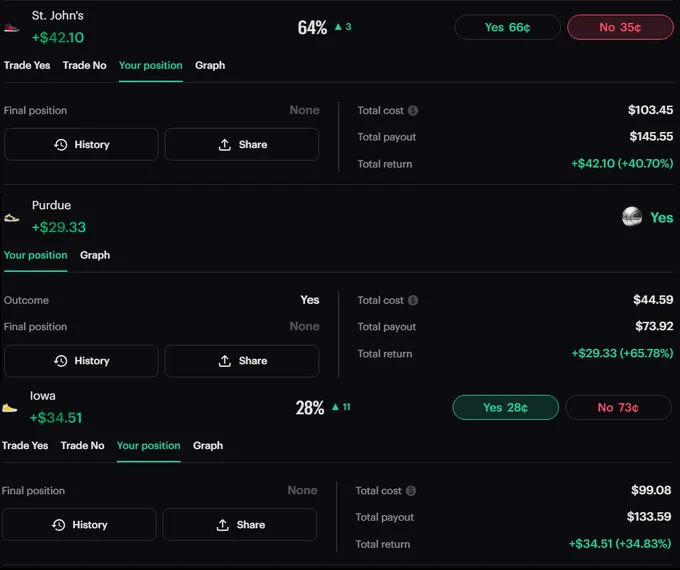This screenshot has width=680, height=570.
Task: Click Total cost info icon in Purdue section
Action: 413,300
